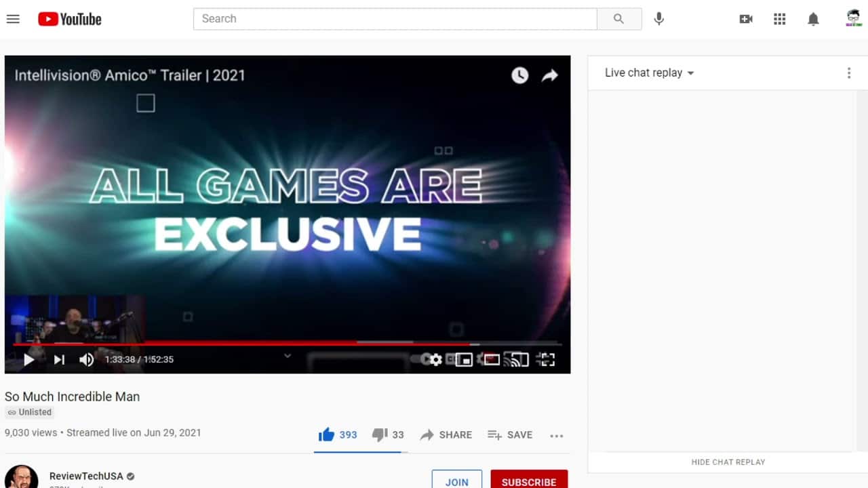Mute the video volume
This screenshot has width=868, height=488.
pyautogui.click(x=86, y=360)
